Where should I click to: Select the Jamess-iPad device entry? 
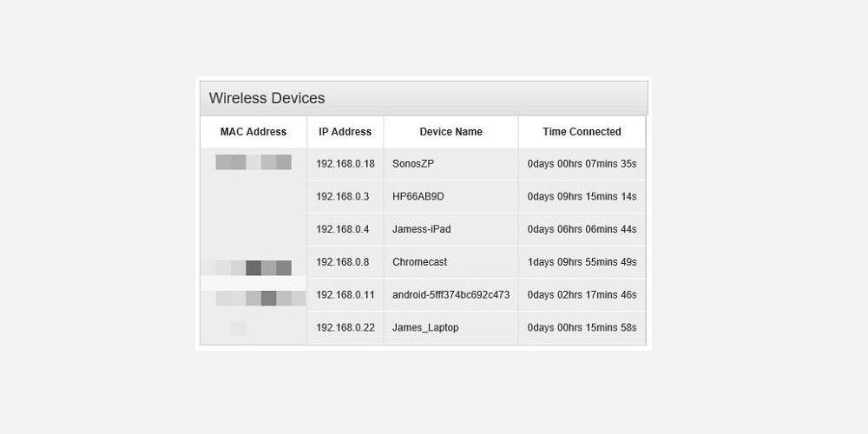tap(421, 229)
